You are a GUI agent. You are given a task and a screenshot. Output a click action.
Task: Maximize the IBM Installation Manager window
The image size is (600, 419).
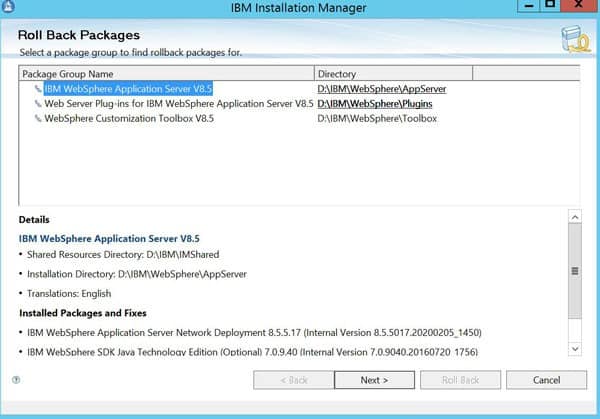[x=550, y=5]
